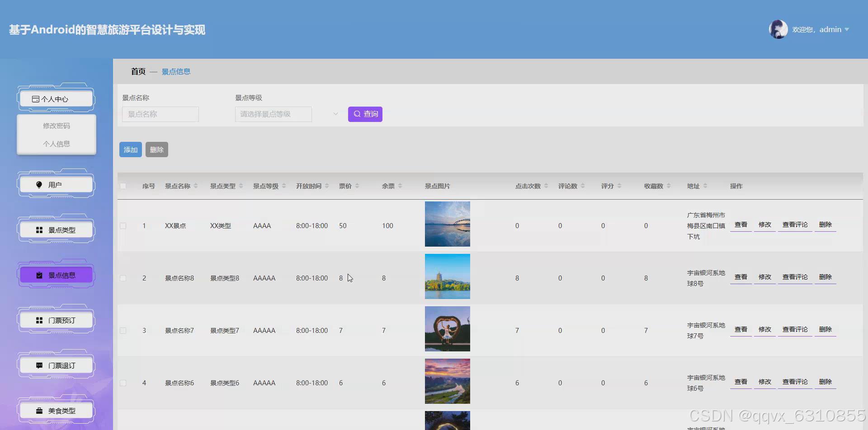The height and width of the screenshot is (430, 868).
Task: Click 查看评论 for XX景点 row
Action: coord(795,225)
